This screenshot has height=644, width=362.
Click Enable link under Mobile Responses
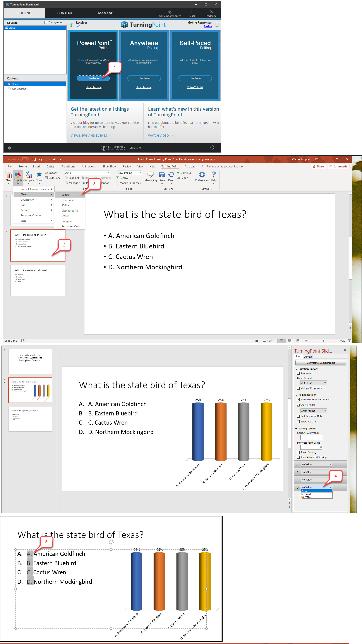point(208,26)
